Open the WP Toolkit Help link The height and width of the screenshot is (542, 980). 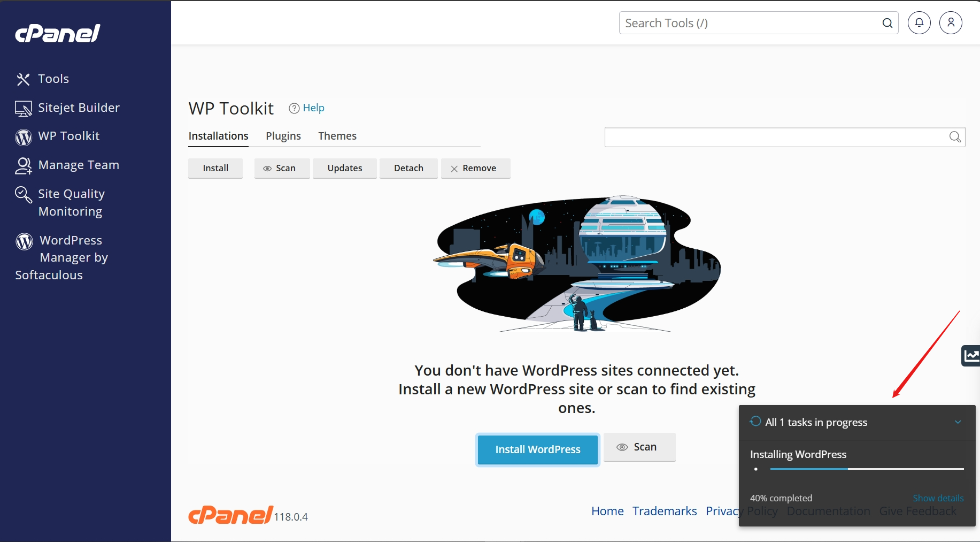click(313, 108)
